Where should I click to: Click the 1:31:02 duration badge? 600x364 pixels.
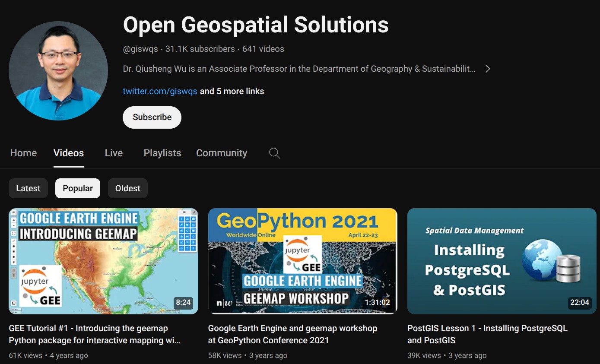point(378,303)
